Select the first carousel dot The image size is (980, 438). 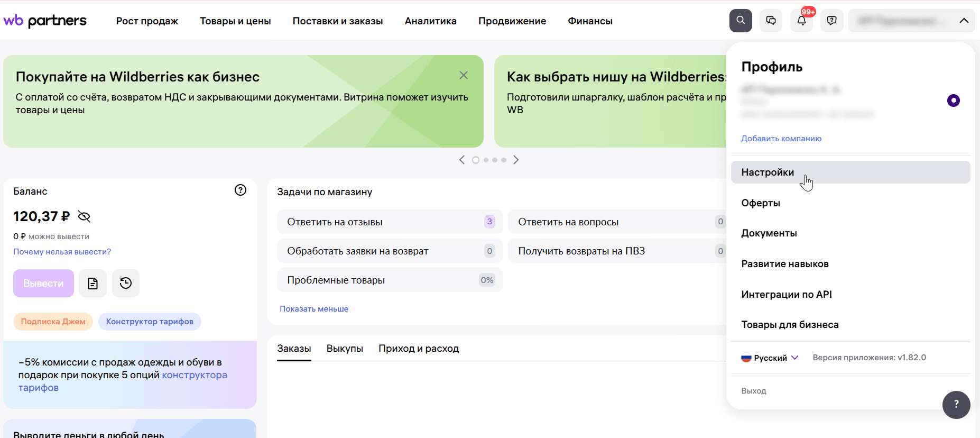[x=476, y=160]
